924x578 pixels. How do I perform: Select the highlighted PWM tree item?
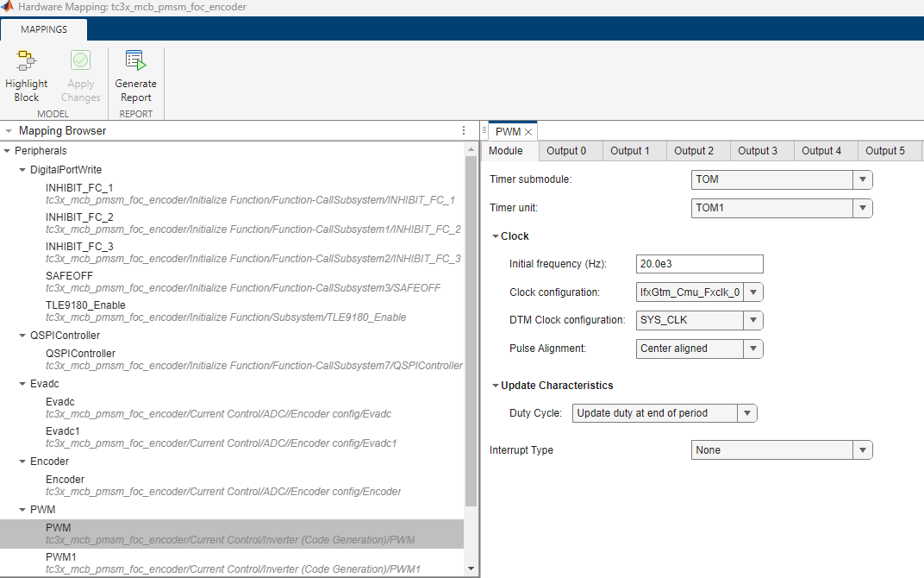click(232, 534)
